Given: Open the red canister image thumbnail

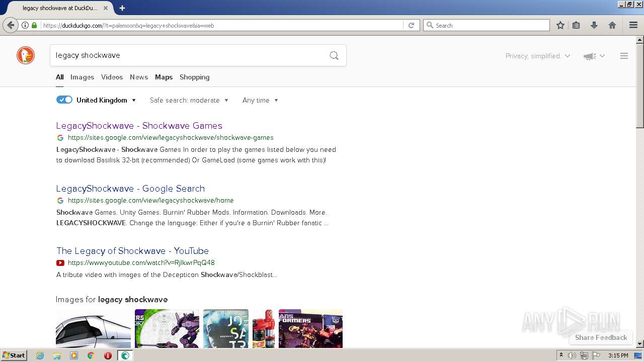Looking at the screenshot, I should [x=264, y=328].
